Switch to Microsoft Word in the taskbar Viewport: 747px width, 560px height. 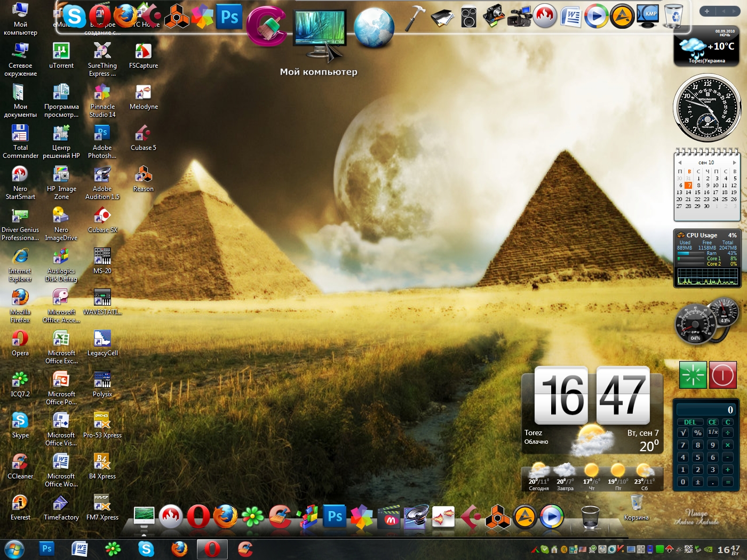[x=80, y=549]
